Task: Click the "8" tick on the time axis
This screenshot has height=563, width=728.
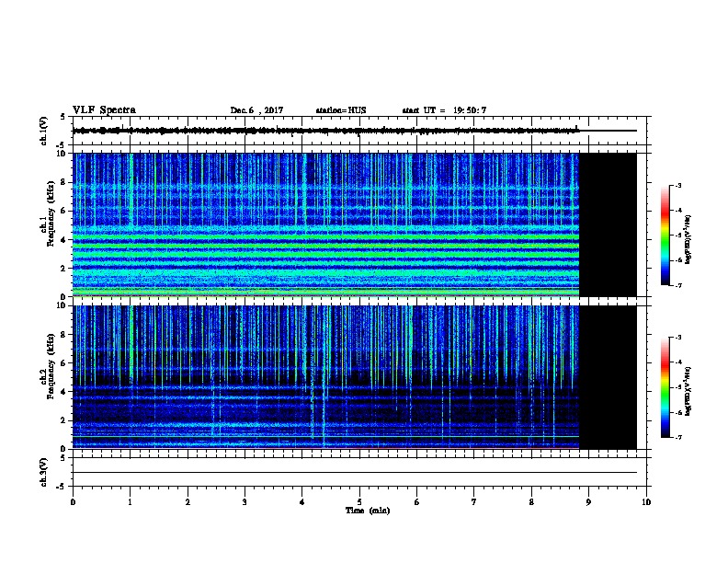Action: [x=531, y=502]
